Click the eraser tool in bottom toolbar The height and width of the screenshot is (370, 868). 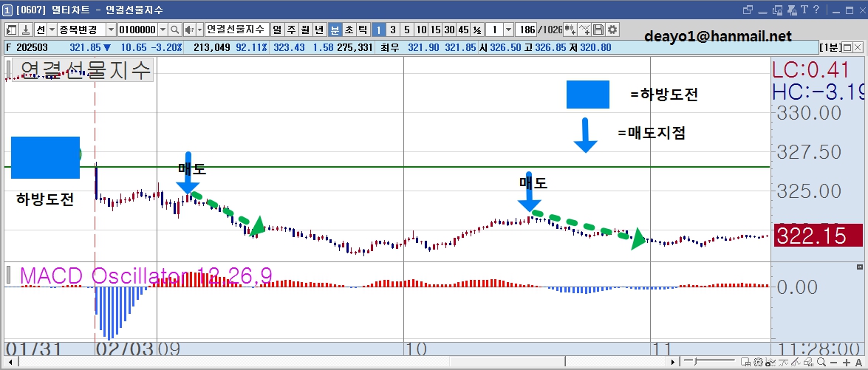click(809, 363)
